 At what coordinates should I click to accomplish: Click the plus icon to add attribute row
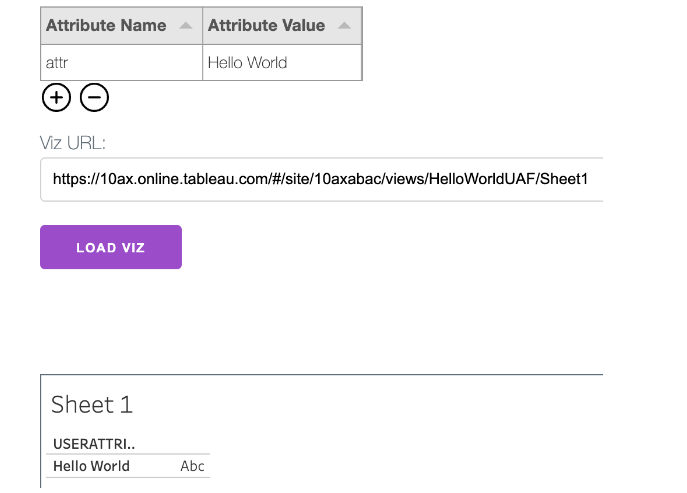tap(56, 97)
